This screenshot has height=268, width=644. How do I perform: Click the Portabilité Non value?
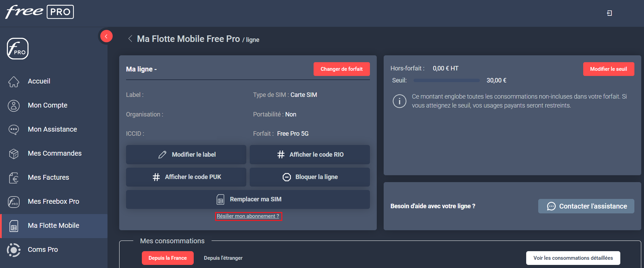tap(291, 114)
